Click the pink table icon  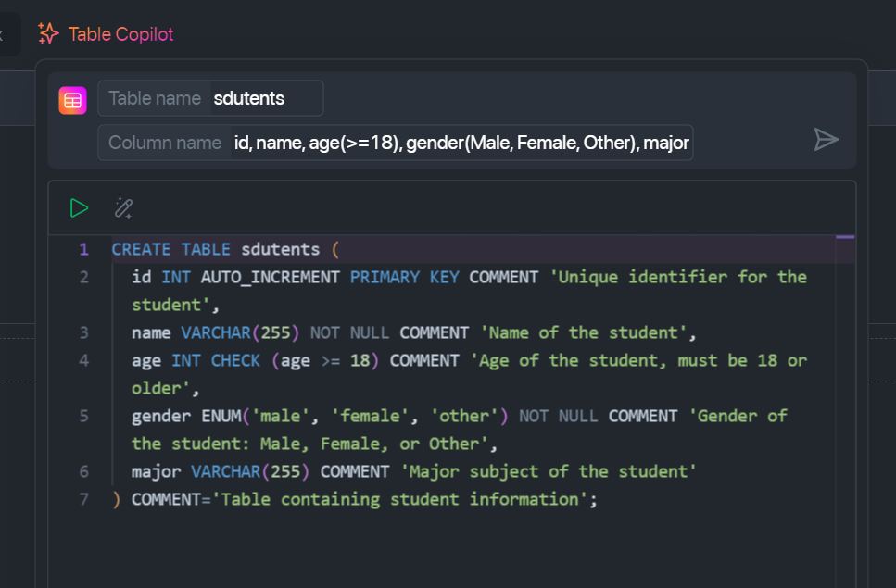[x=72, y=101]
